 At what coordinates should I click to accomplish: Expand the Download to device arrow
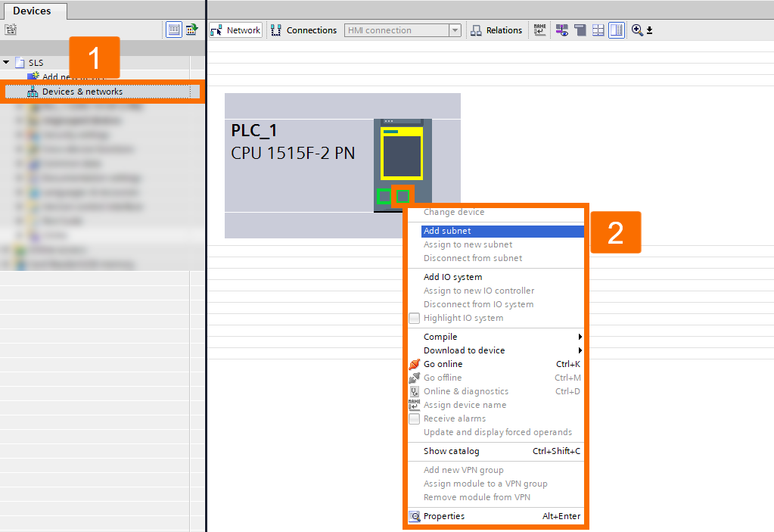click(580, 350)
